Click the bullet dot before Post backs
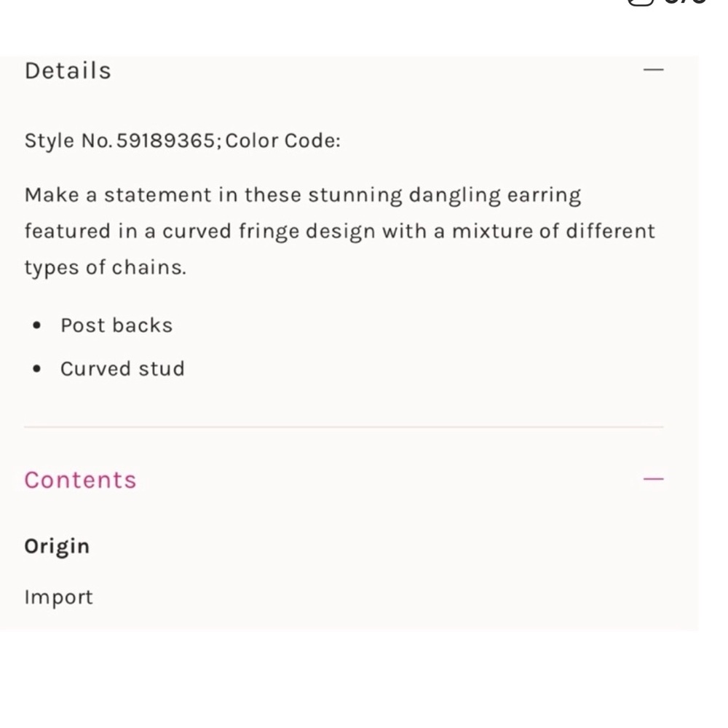728x728 pixels. 37,325
